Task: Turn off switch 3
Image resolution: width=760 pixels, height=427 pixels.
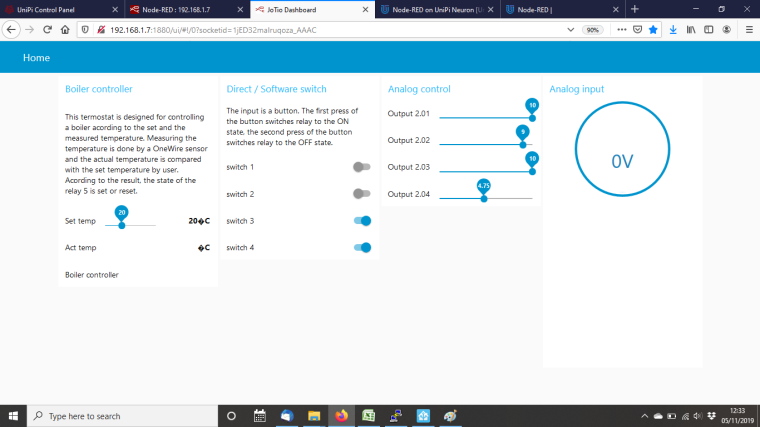Action: [362, 220]
